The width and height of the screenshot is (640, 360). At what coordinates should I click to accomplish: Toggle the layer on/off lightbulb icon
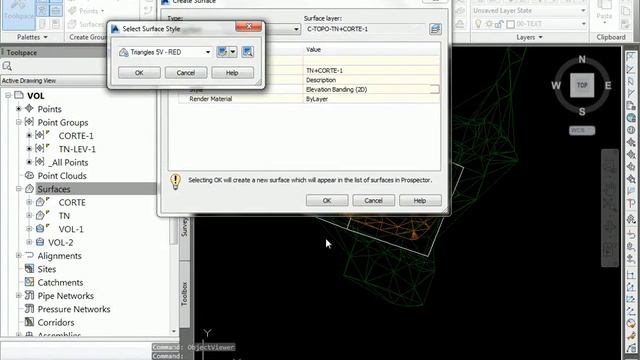point(478,24)
